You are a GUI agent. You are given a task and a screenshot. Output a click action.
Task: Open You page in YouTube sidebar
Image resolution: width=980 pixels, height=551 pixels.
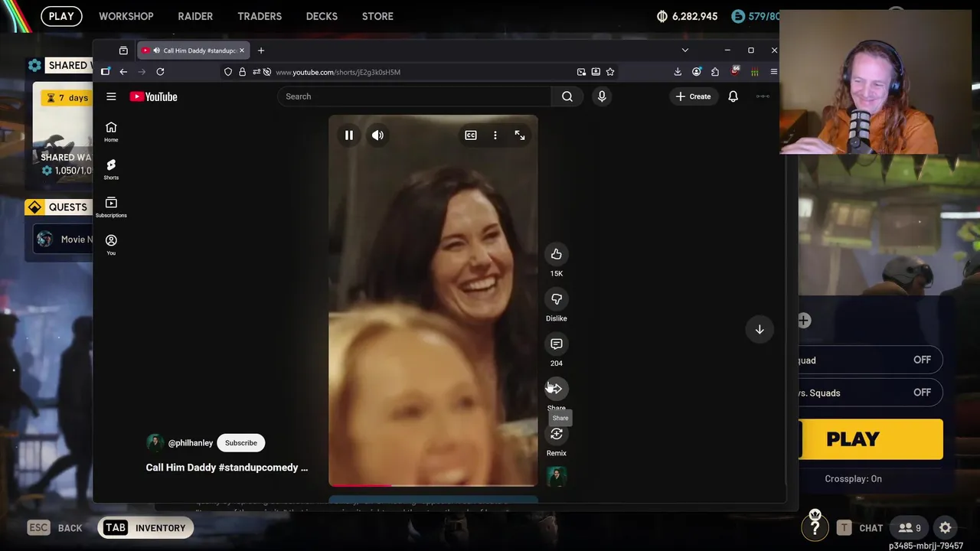pos(111,244)
